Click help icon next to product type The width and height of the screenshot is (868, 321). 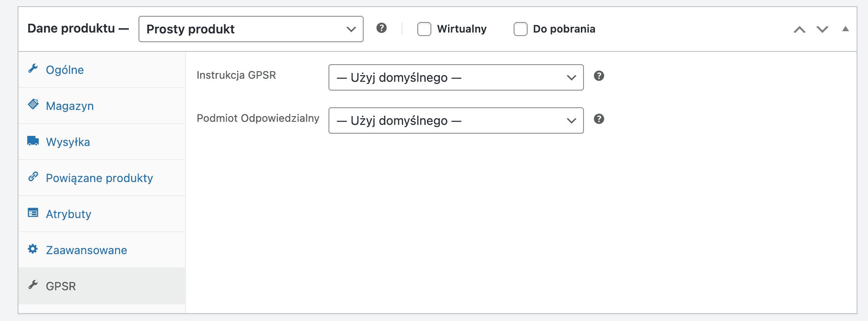pyautogui.click(x=381, y=28)
